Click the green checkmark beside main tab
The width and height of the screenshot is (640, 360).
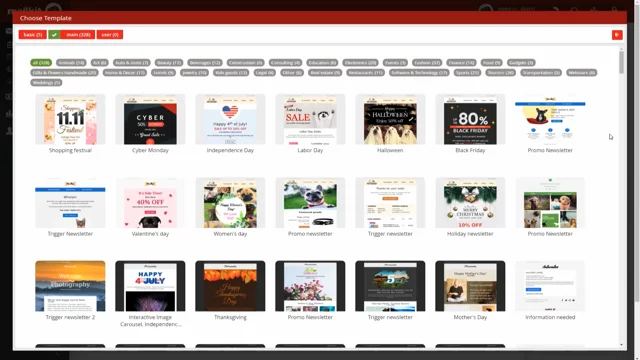(54, 35)
